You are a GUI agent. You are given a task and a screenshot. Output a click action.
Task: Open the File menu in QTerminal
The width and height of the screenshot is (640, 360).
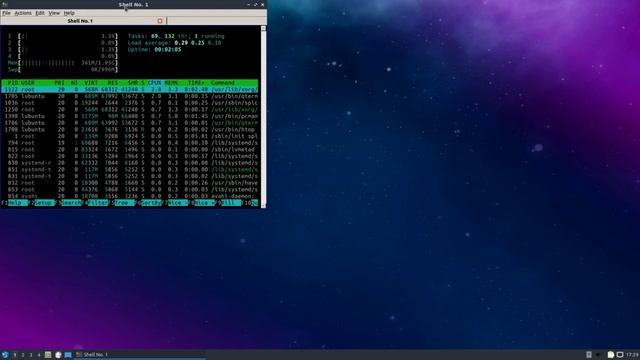tap(6, 13)
